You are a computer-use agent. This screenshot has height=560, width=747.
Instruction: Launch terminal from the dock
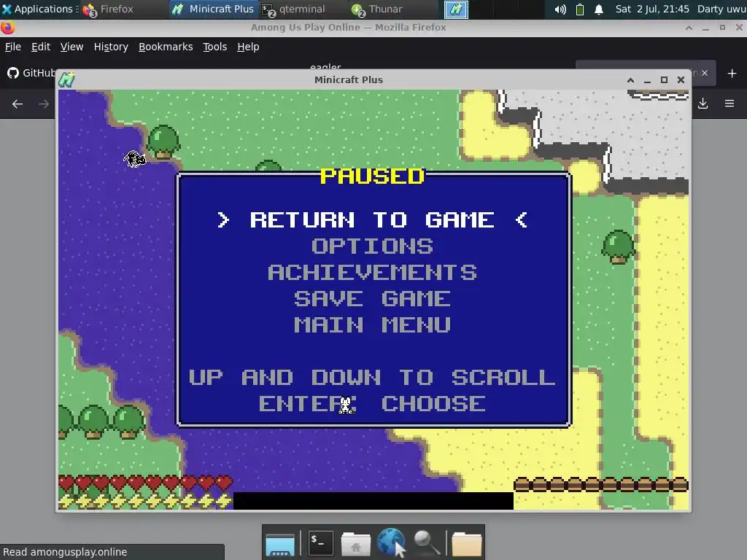320,542
